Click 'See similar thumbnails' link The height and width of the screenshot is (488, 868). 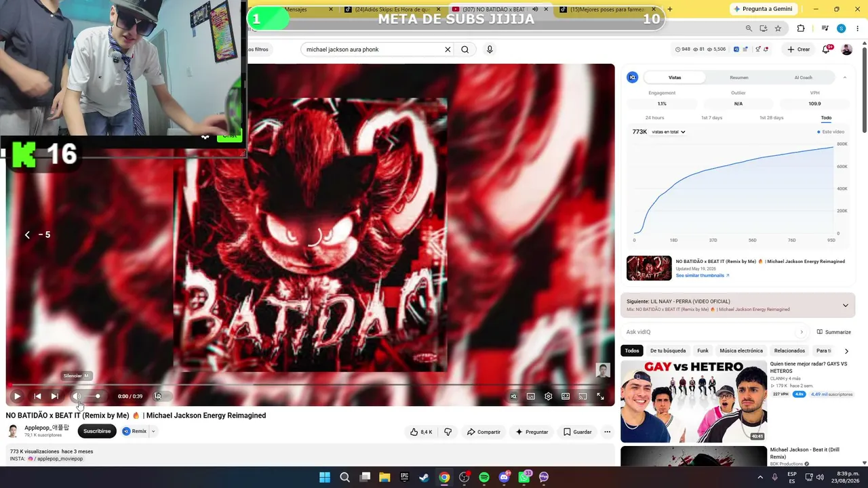[703, 276]
